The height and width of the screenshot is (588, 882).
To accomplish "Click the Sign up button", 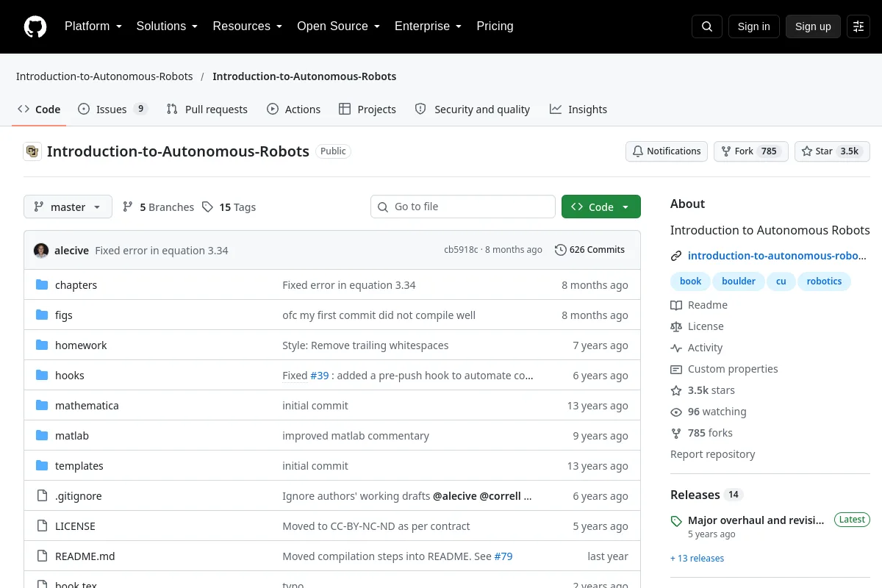I will tap(813, 26).
